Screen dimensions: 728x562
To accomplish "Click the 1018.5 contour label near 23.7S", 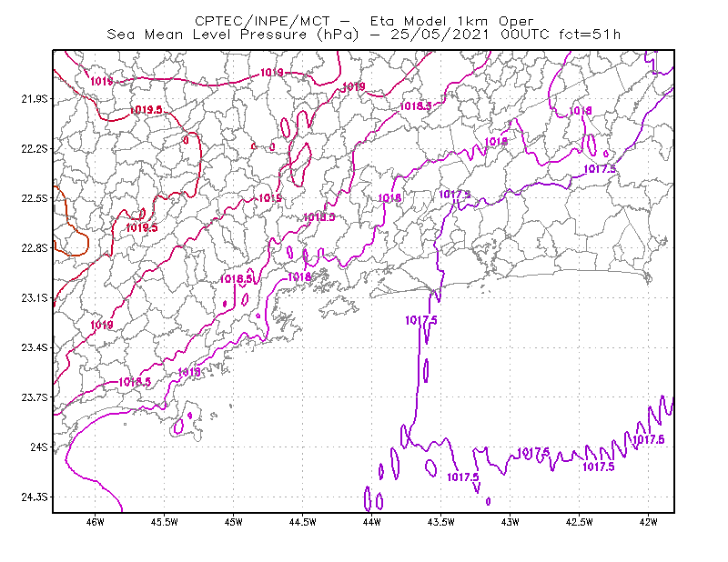I will (x=135, y=382).
